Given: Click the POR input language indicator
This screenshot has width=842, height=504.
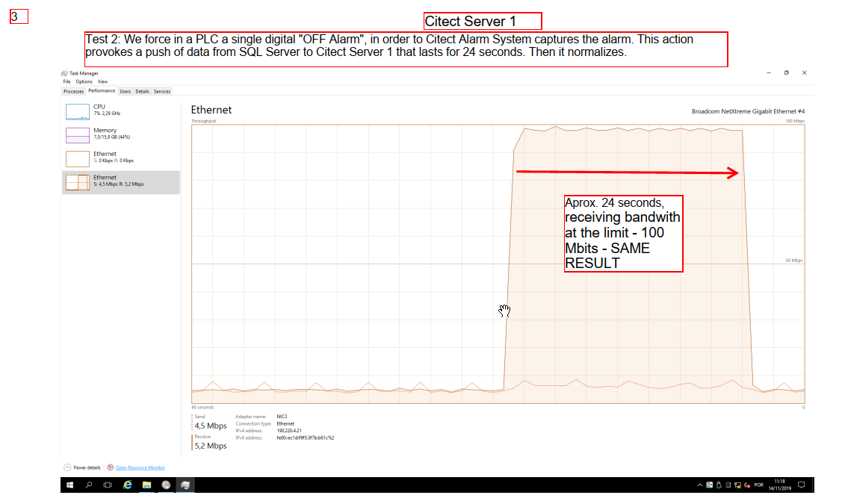Looking at the screenshot, I should (x=759, y=485).
